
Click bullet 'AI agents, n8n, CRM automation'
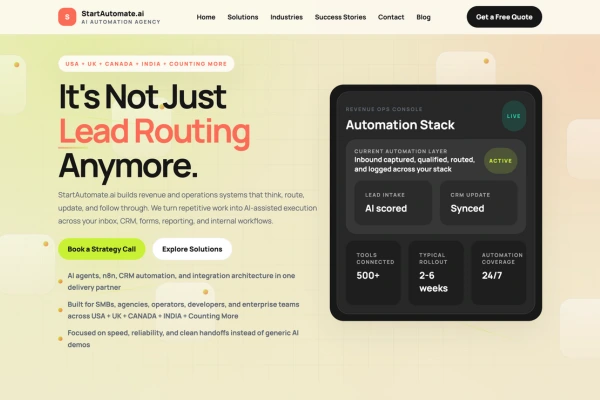181,281
